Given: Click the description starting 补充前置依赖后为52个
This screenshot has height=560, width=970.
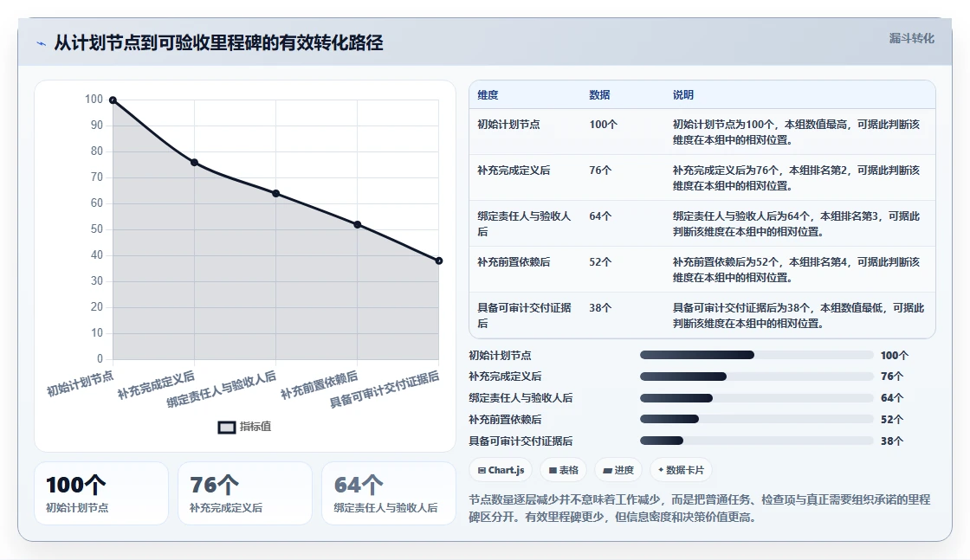Looking at the screenshot, I should (796, 269).
